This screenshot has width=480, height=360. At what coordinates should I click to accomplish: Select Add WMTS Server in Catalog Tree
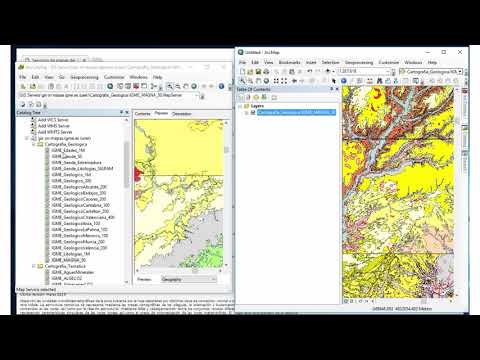pyautogui.click(x=55, y=132)
